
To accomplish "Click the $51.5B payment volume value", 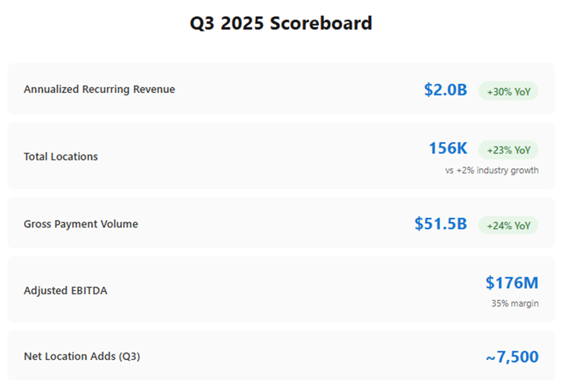I will 441,224.
